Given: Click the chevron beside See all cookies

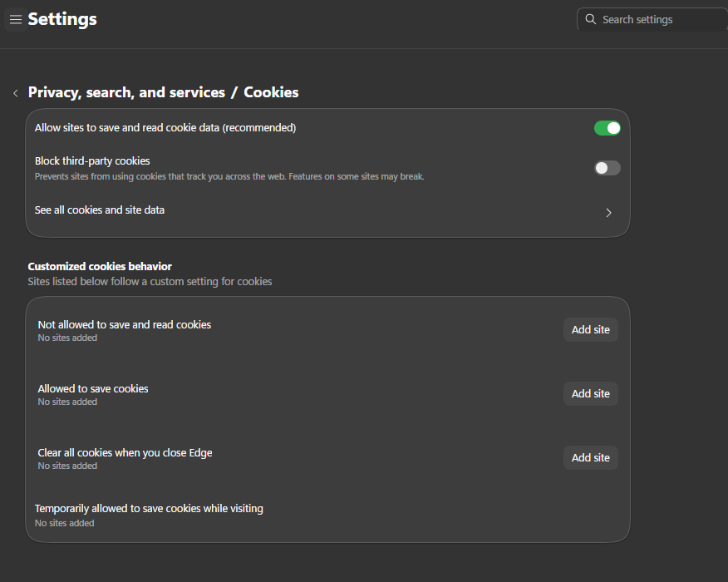Looking at the screenshot, I should click(608, 213).
